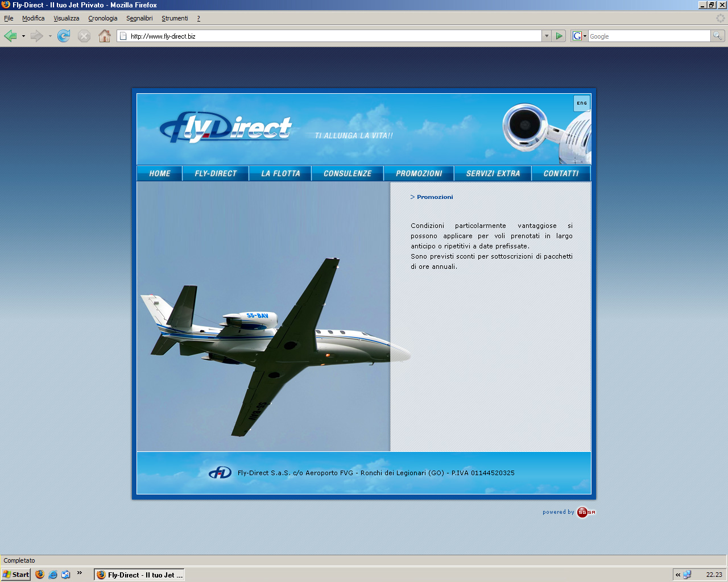This screenshot has width=728, height=582.
Task: Click the Windows Start button
Action: pyautogui.click(x=16, y=575)
